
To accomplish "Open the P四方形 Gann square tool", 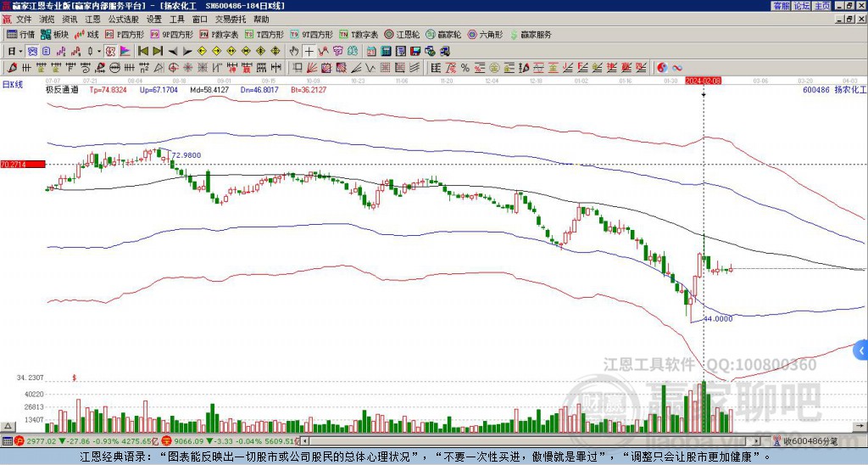I will pyautogui.click(x=125, y=34).
